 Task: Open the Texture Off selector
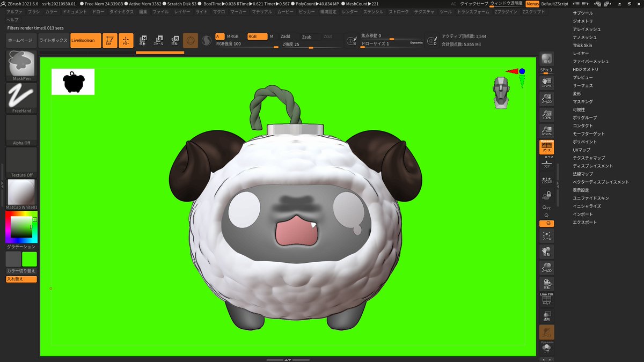tap(21, 162)
